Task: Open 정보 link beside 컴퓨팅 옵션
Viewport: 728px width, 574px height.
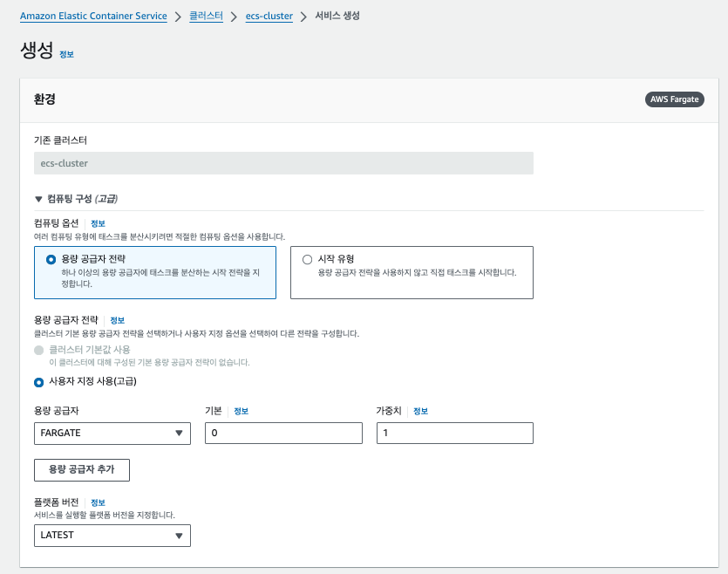Action: pyautogui.click(x=98, y=223)
